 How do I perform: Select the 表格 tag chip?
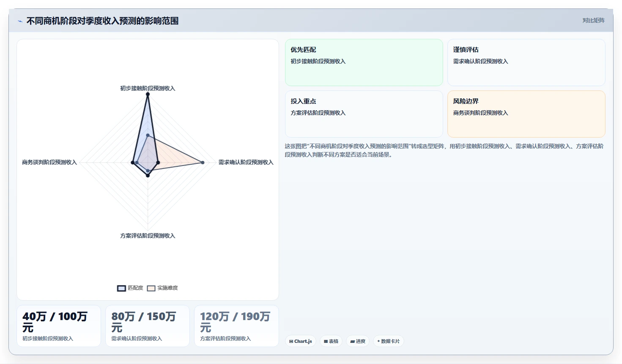[331, 341]
